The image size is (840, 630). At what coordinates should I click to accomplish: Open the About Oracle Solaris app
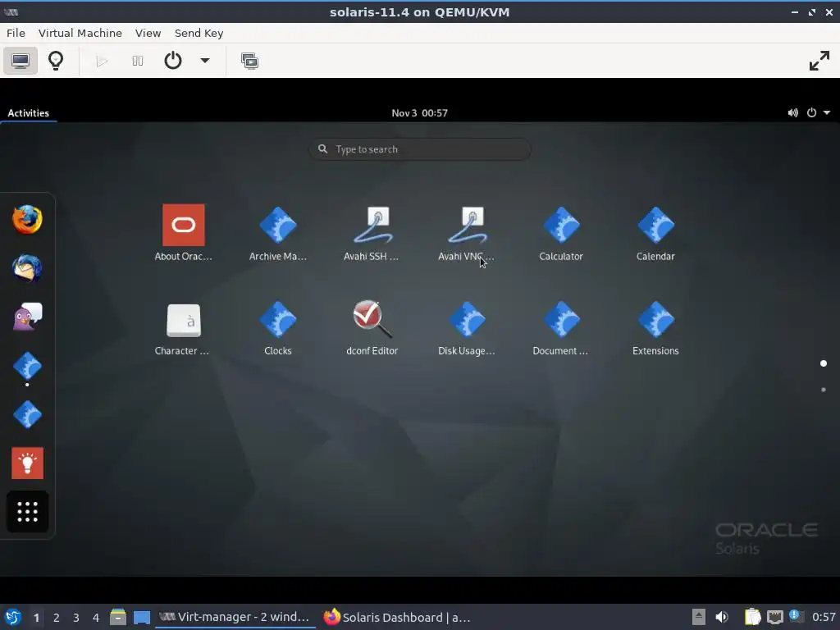pyautogui.click(x=183, y=232)
